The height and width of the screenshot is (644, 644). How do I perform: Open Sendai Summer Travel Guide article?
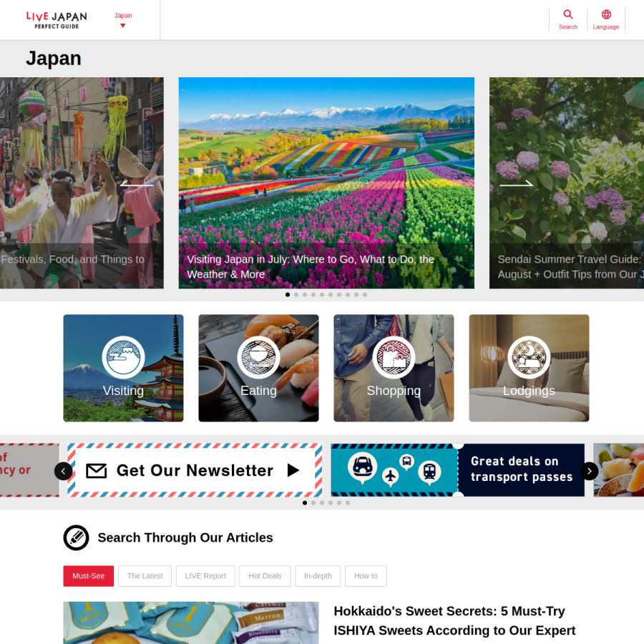[567, 182]
